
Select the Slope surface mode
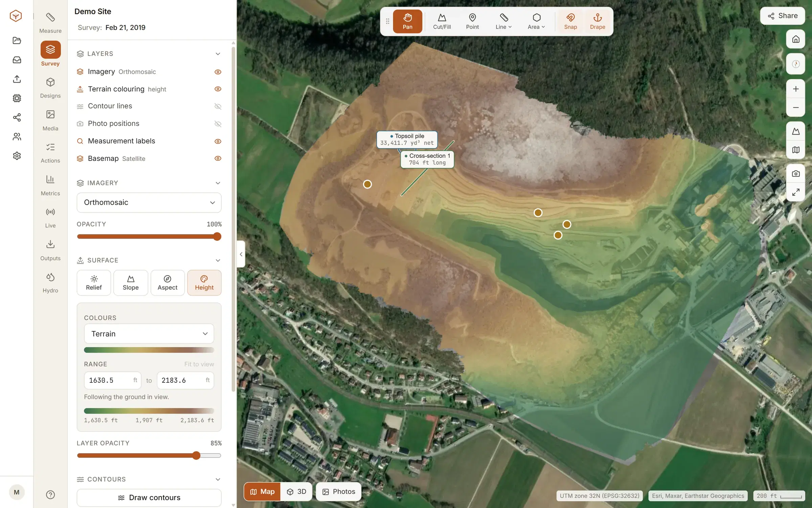131,283
